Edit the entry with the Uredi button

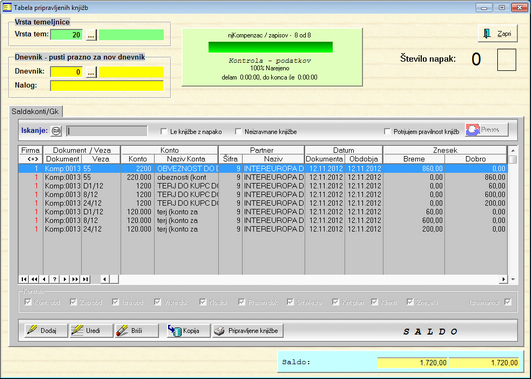click(x=91, y=331)
